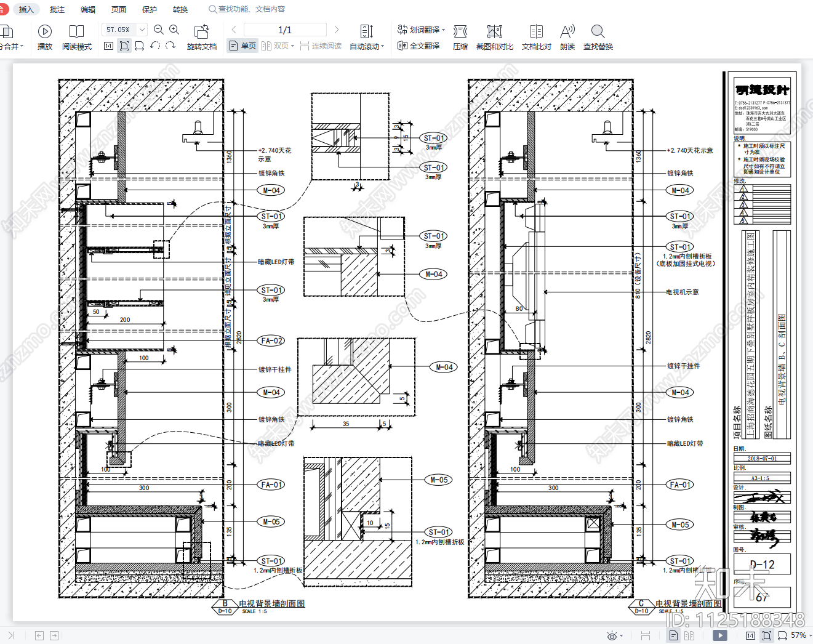Image resolution: width=813 pixels, height=644 pixels.
Task: Click status bar 1:1 actual size icon
Action: pos(750,635)
